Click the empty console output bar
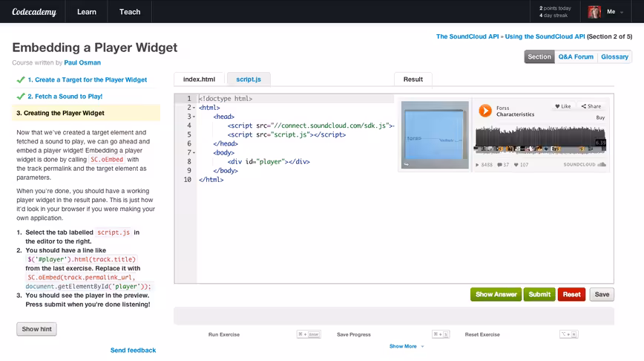The height and width of the screenshot is (361, 644). [x=394, y=316]
